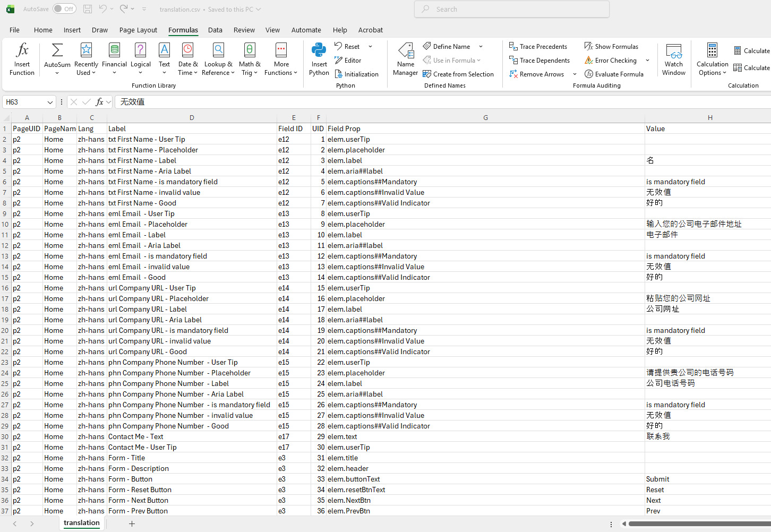Expand the Error Checking dropdown arrow
Viewport: 771px width, 532px height.
pos(647,61)
